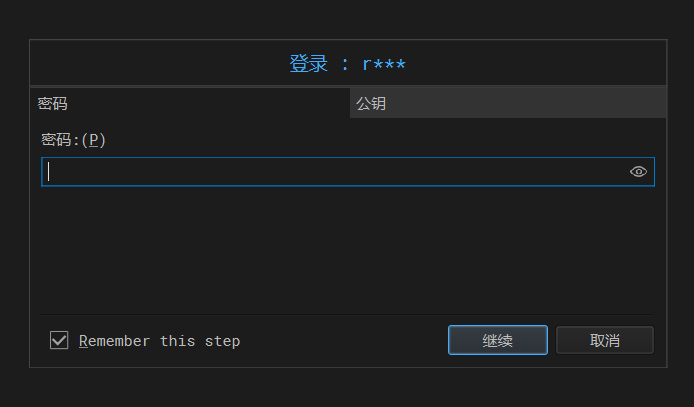Place cursor inside the password text box
This screenshot has height=407, width=694.
tap(347, 172)
